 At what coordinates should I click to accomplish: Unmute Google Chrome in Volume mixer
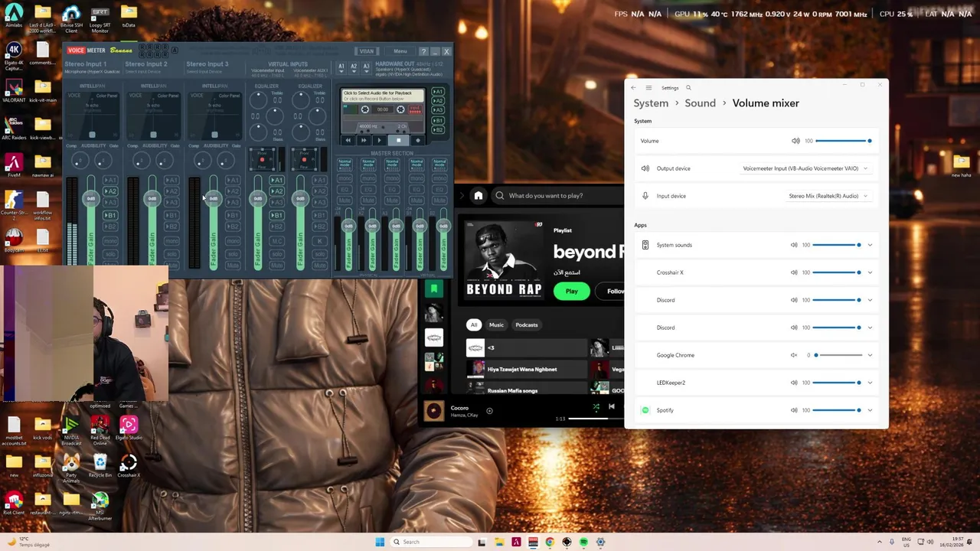(x=794, y=355)
